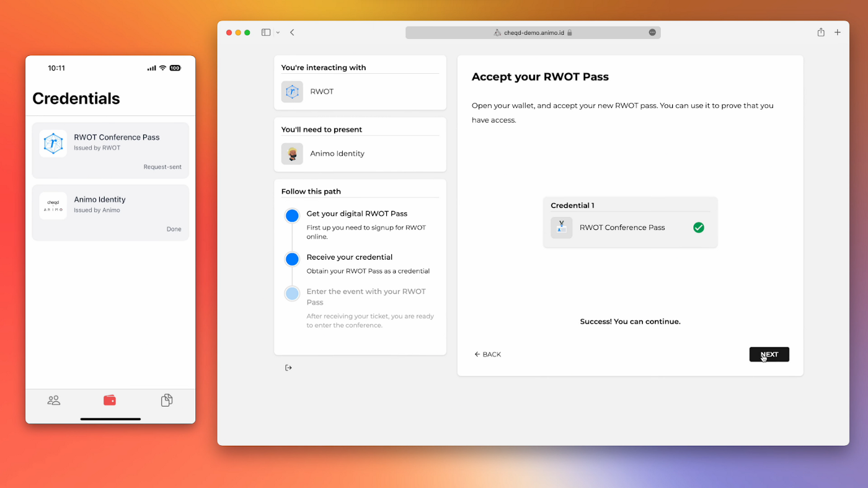The height and width of the screenshot is (488, 868).
Task: Open a new tab with plus icon
Action: tap(838, 32)
